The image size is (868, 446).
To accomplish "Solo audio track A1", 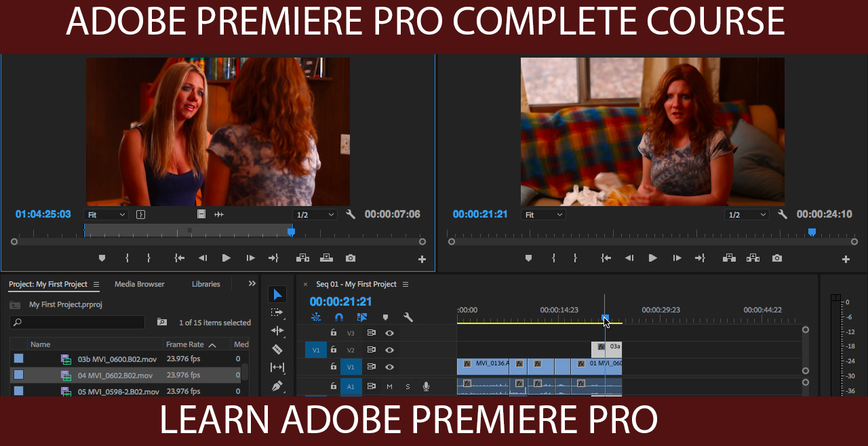I will [408, 386].
